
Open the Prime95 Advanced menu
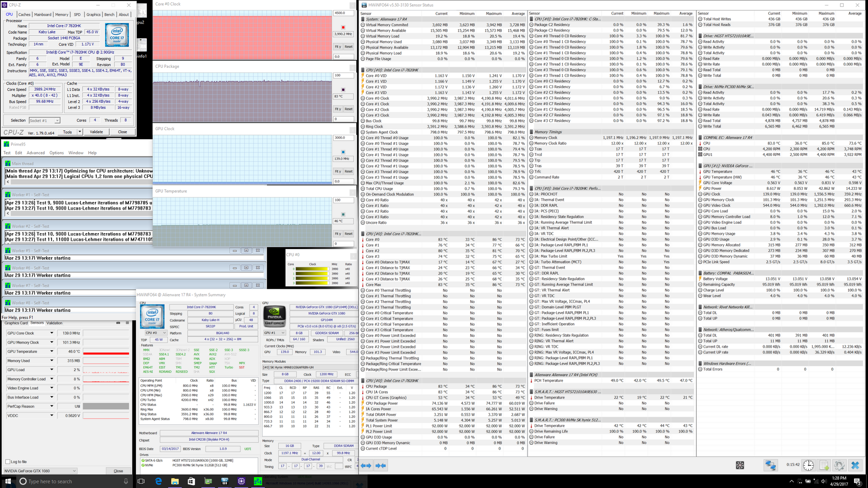36,153
